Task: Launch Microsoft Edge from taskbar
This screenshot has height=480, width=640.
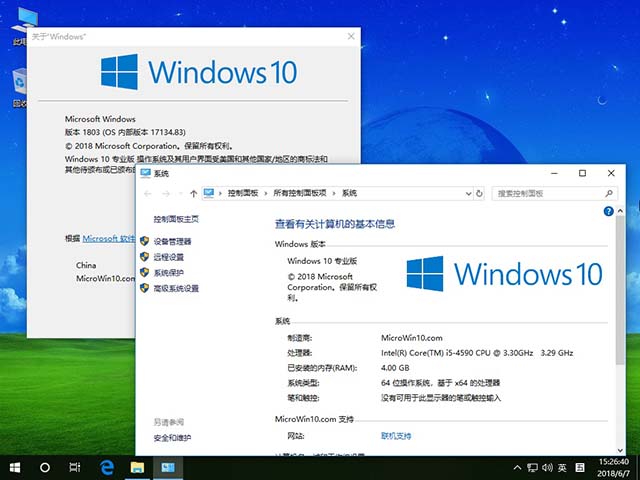Action: [107, 467]
